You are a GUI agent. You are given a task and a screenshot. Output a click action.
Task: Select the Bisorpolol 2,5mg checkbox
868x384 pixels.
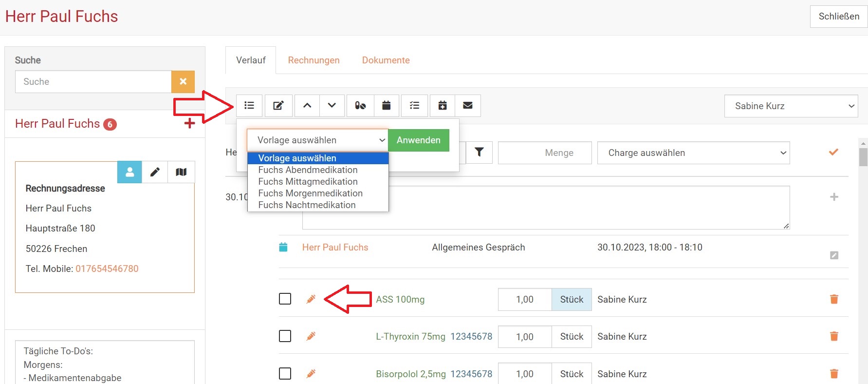tap(285, 374)
